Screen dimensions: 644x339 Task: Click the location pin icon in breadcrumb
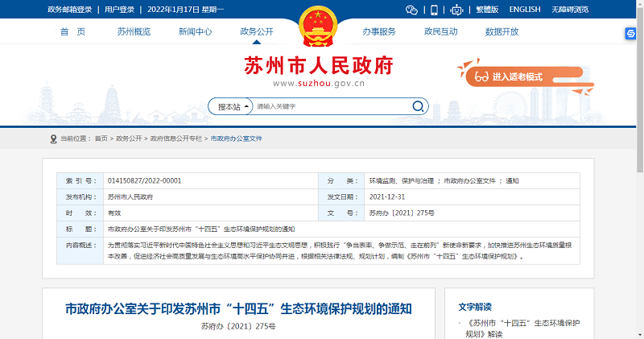[x=53, y=138]
